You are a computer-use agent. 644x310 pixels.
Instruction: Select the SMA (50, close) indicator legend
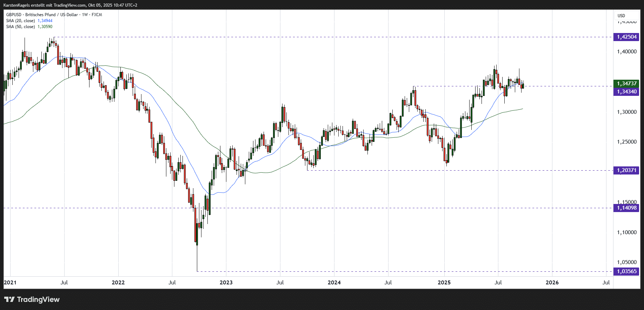point(20,27)
